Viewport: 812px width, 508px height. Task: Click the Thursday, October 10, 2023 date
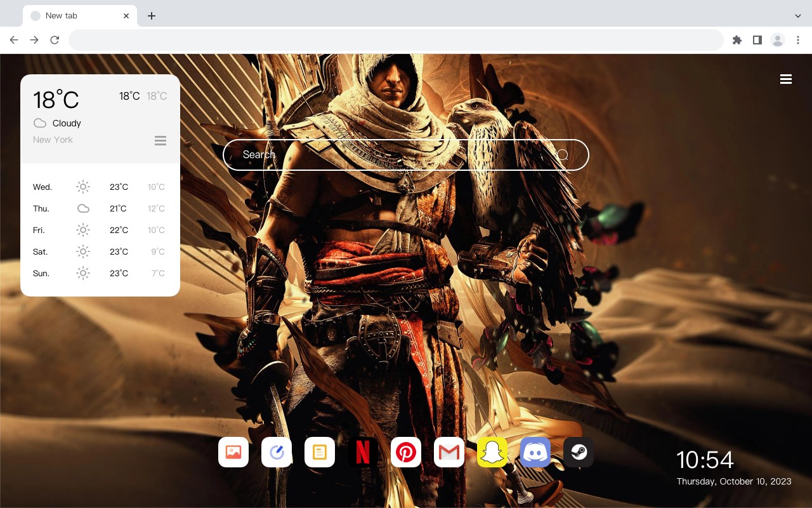[734, 481]
